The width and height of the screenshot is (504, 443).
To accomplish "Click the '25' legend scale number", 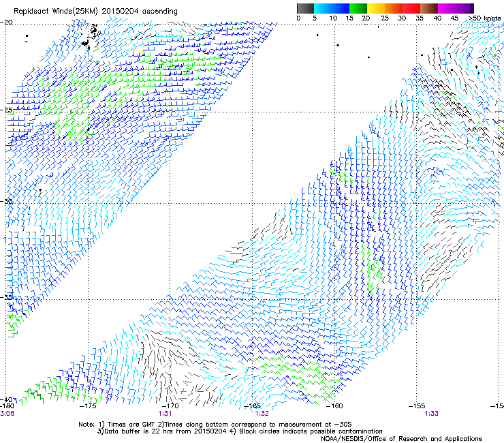I will [x=384, y=18].
